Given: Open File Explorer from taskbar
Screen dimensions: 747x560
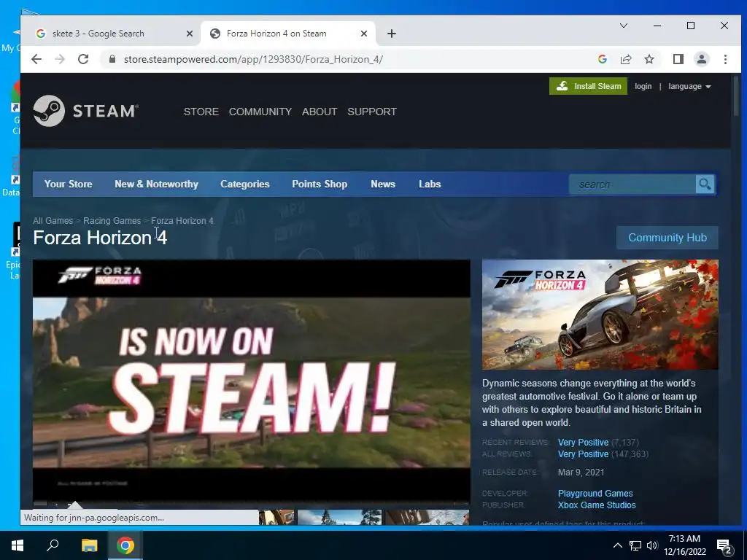Looking at the screenshot, I should 89,545.
